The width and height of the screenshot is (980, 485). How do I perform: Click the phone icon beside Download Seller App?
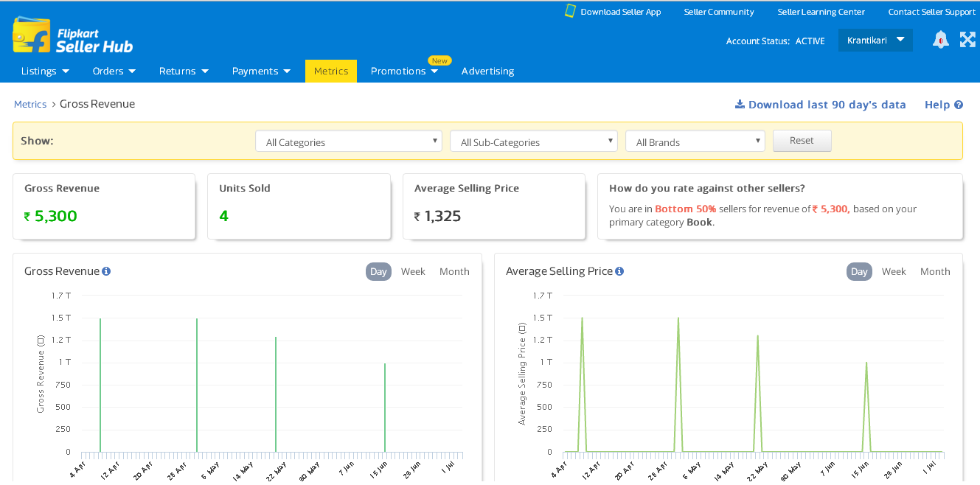point(569,11)
